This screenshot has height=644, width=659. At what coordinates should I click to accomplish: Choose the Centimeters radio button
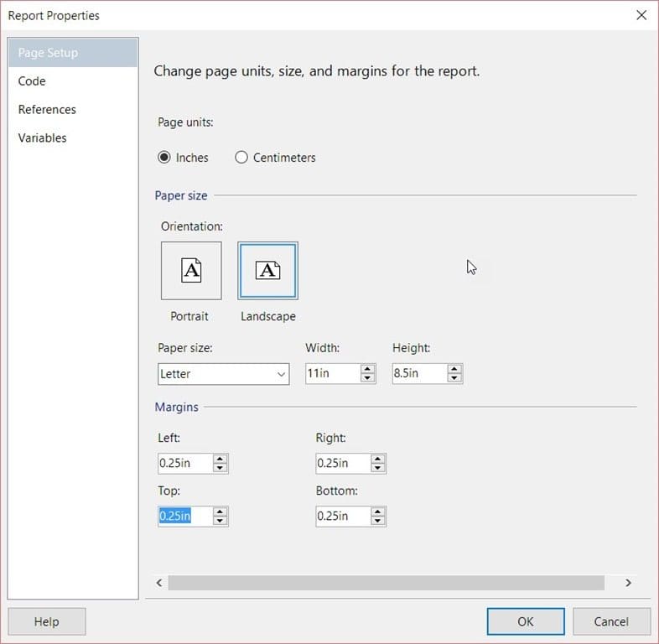point(241,157)
